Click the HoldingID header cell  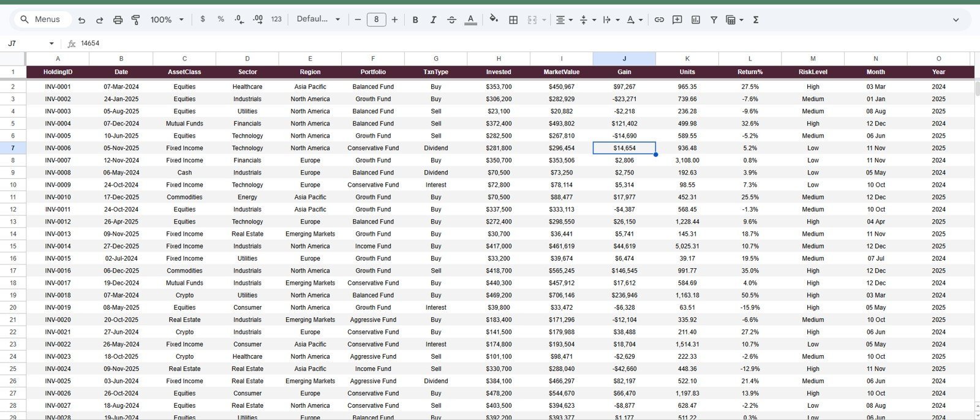(58, 72)
